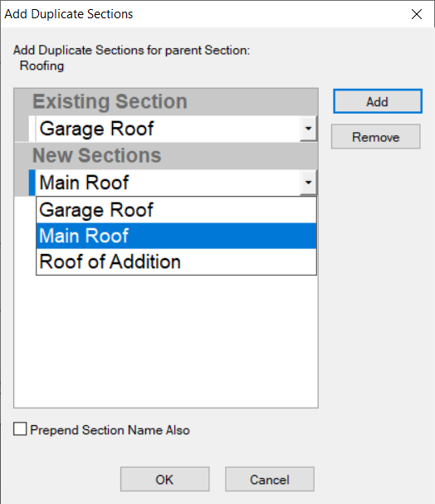
Task: Click the empty white area of the sections list
Action: (166, 340)
